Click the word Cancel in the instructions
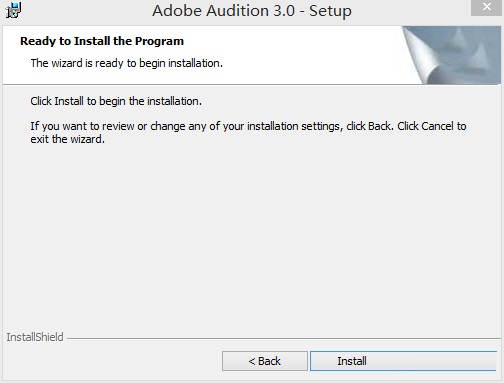 pyautogui.click(x=437, y=126)
